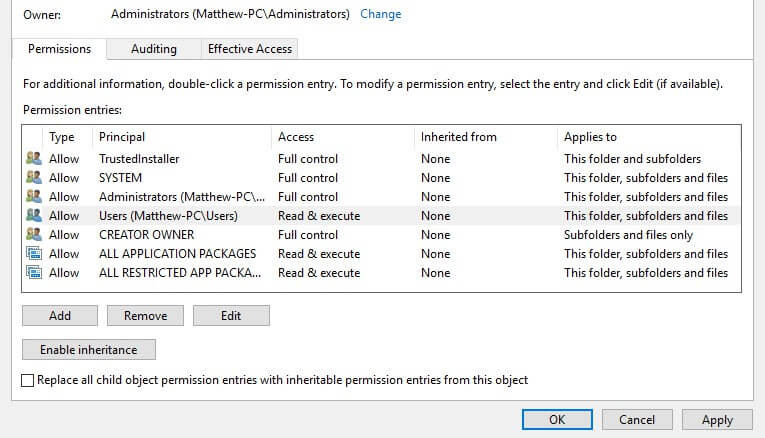Image resolution: width=765 pixels, height=438 pixels.
Task: Confirm with the OK button
Action: tap(557, 419)
